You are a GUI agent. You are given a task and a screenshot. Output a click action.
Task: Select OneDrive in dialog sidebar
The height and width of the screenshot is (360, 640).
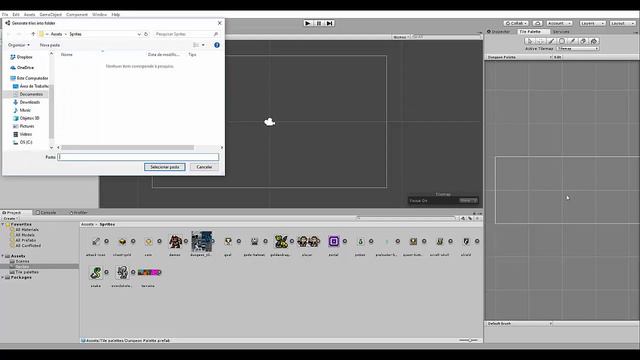22,67
